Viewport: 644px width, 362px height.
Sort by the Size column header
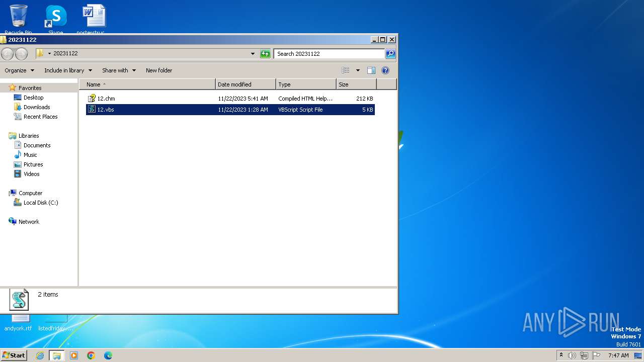[356, 84]
